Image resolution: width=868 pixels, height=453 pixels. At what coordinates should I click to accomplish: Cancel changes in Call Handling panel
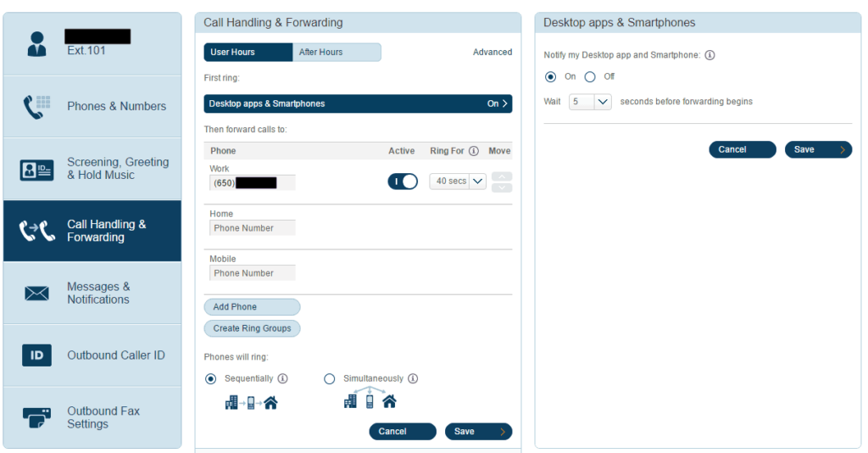403,432
